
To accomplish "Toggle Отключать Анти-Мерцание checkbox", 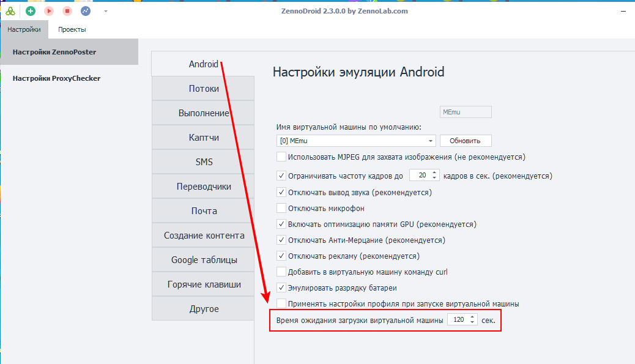I will (x=281, y=240).
